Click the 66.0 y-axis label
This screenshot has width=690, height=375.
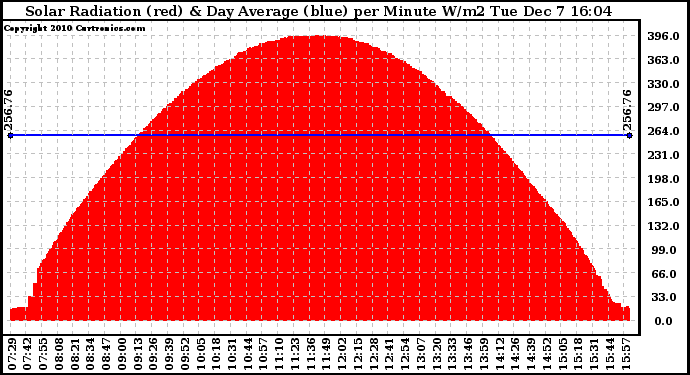(665, 274)
